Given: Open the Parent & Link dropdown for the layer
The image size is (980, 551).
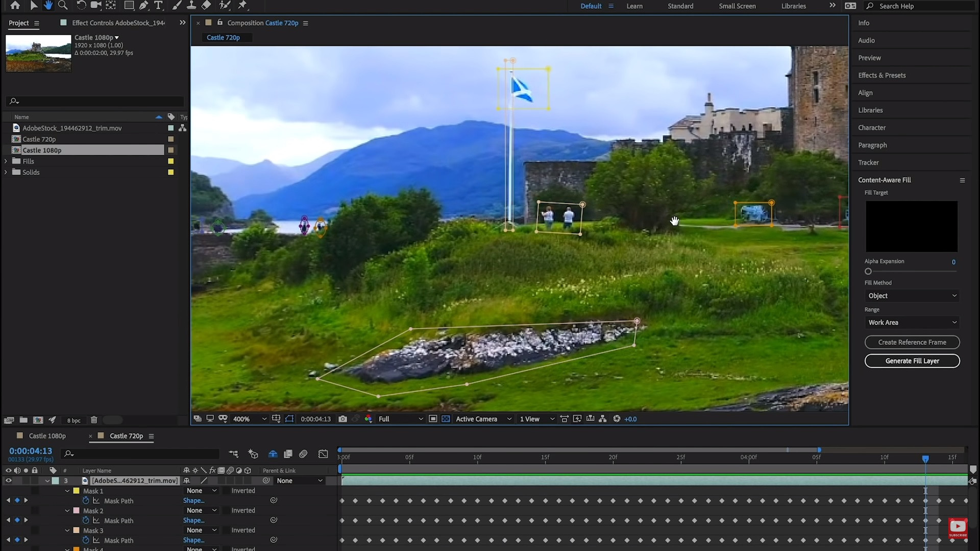Looking at the screenshot, I should click(x=299, y=481).
